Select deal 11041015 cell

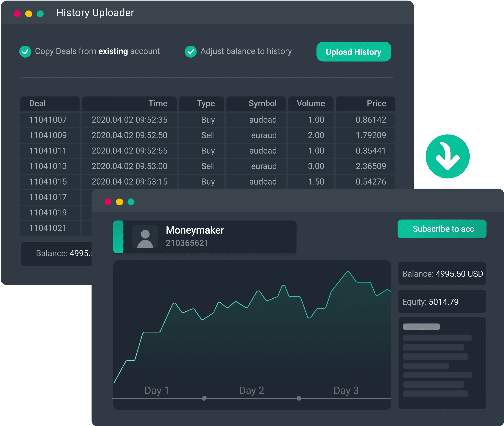(50, 182)
